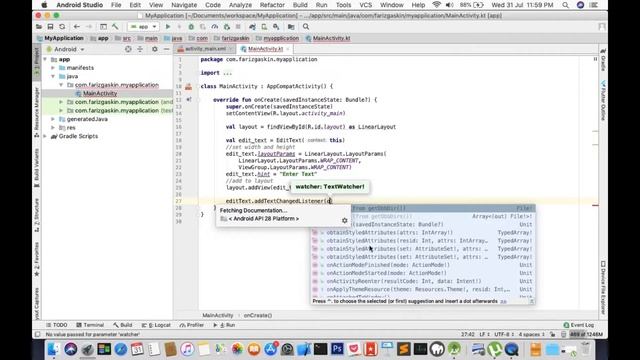Screen dimensions: 640x360
Task: Open the Resource Manager side panel
Action: (x=37, y=112)
